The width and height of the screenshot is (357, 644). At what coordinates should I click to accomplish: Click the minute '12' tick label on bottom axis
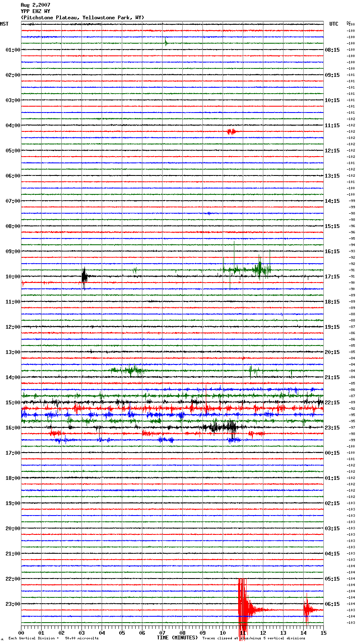click(x=263, y=633)
